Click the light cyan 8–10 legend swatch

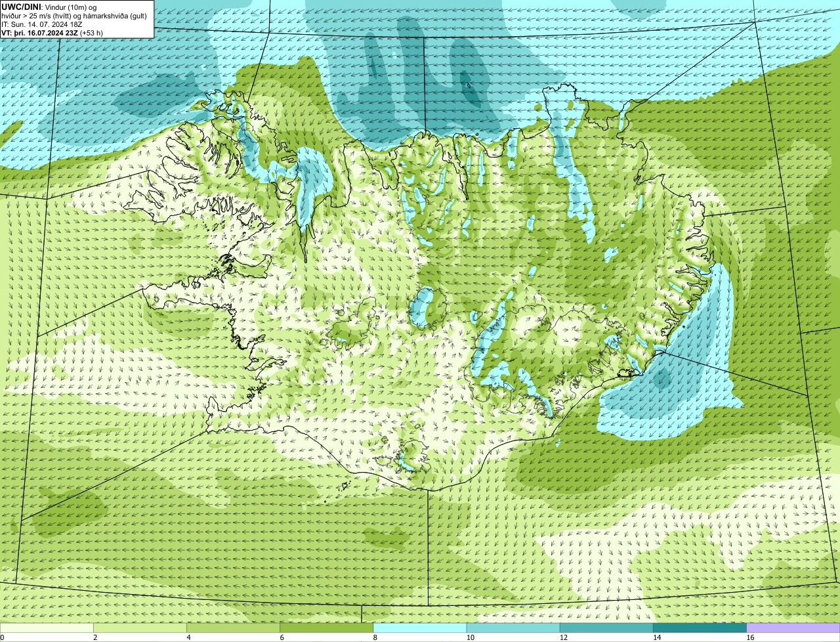[420, 628]
